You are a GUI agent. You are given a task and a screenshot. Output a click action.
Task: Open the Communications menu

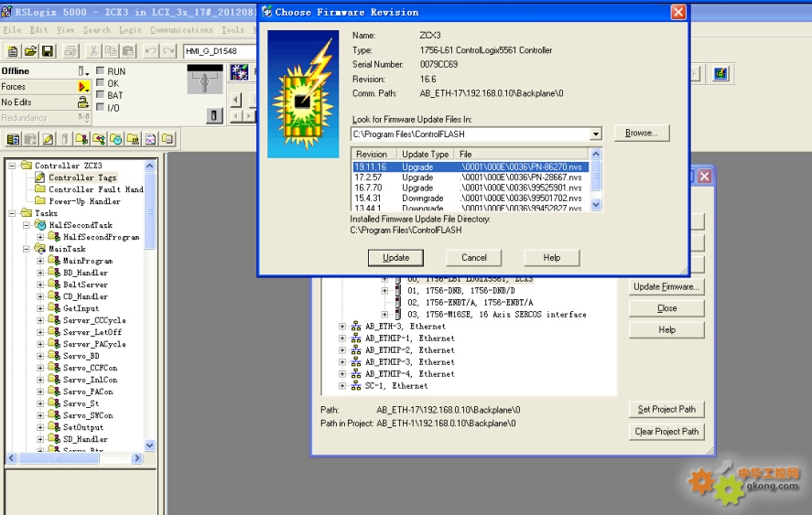click(181, 30)
